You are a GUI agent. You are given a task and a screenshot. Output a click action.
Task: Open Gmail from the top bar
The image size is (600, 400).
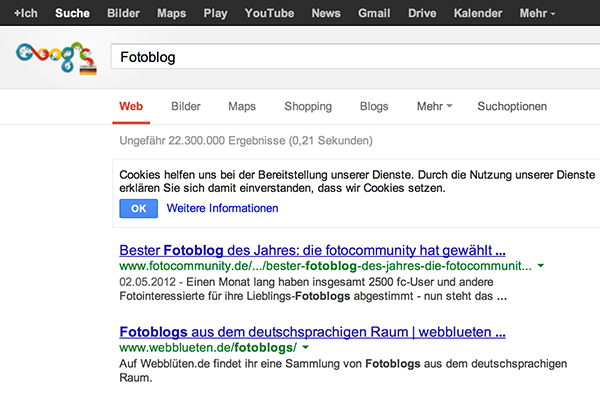[x=374, y=13]
